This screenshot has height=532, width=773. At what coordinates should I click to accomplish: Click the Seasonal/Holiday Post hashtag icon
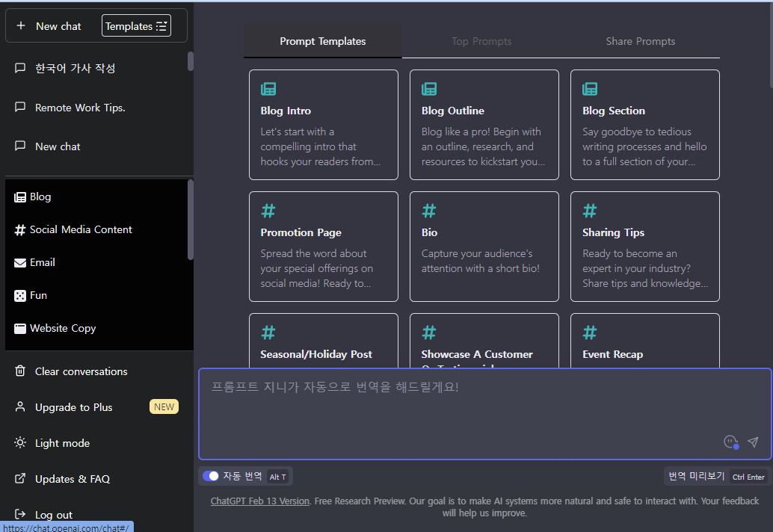[x=268, y=332]
